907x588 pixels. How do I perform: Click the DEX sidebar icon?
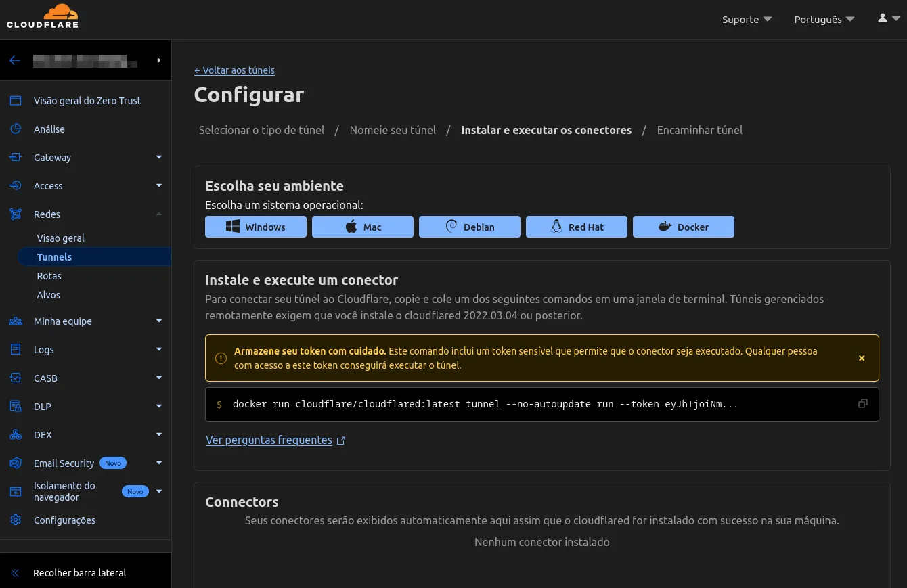16,435
